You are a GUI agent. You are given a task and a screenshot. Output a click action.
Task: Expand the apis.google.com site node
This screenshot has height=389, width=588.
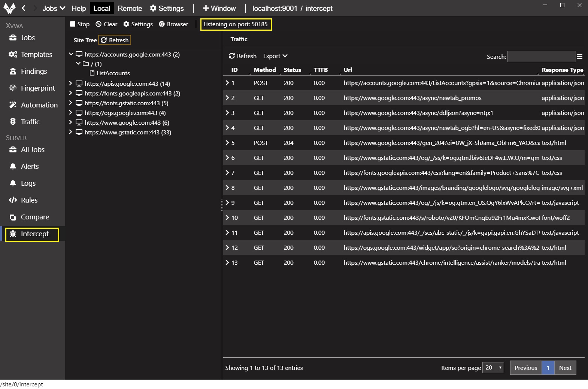click(70, 83)
